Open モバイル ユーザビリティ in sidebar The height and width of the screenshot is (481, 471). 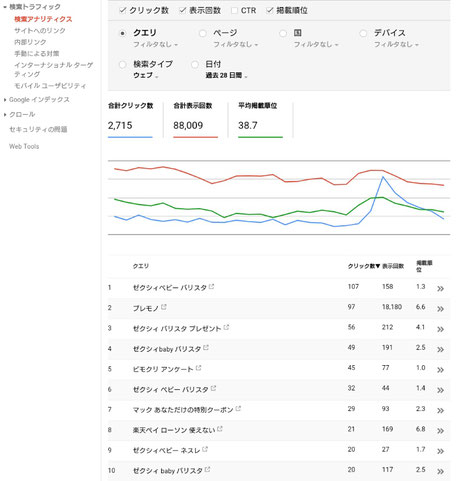pos(50,86)
